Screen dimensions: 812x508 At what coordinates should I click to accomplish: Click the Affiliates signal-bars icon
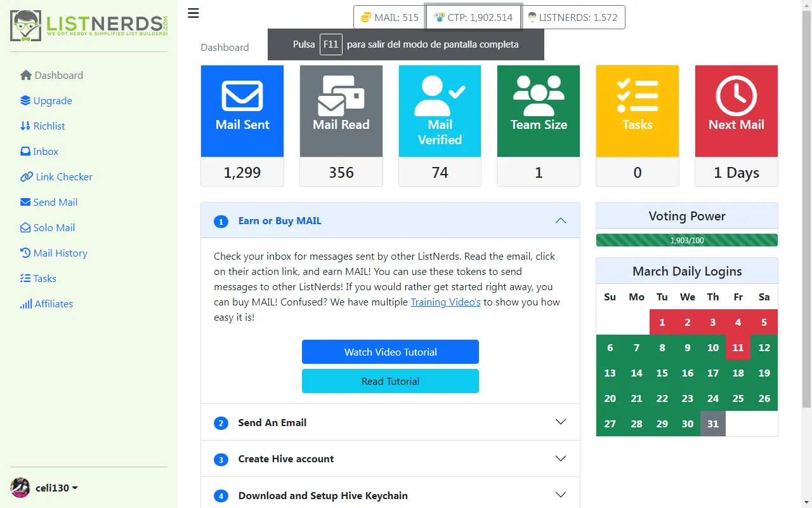(26, 304)
